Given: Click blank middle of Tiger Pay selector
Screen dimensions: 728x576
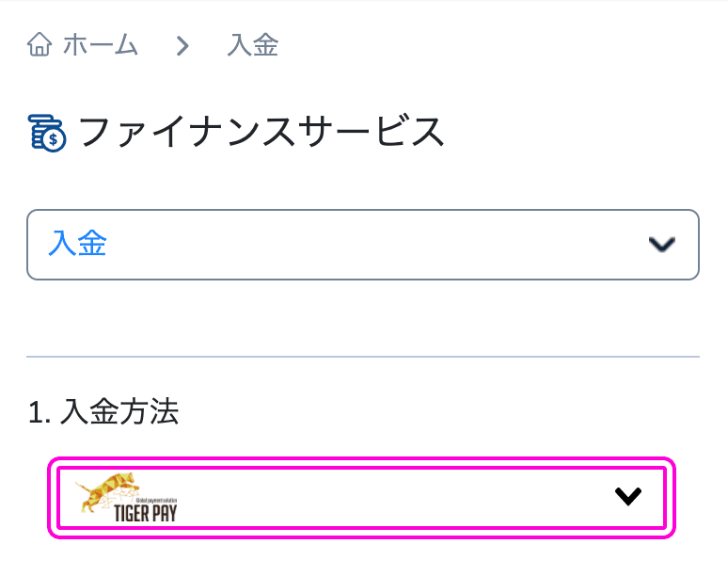Looking at the screenshot, I should point(395,498).
